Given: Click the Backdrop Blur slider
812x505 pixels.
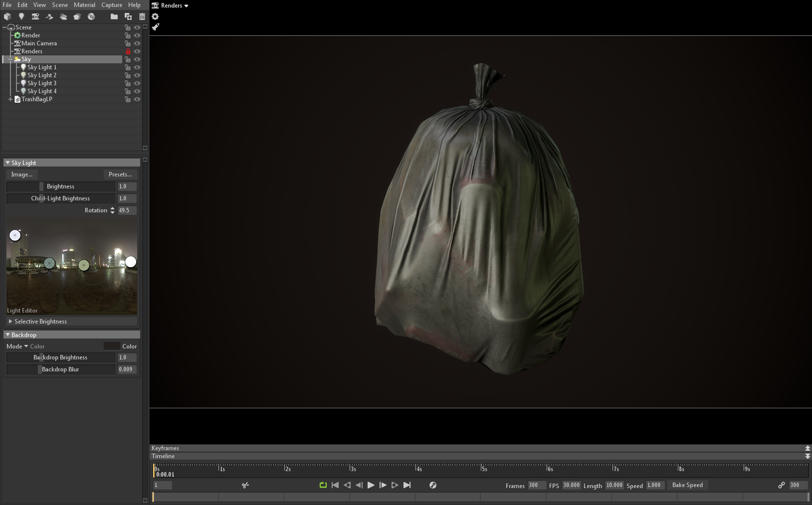Looking at the screenshot, I should [60, 369].
